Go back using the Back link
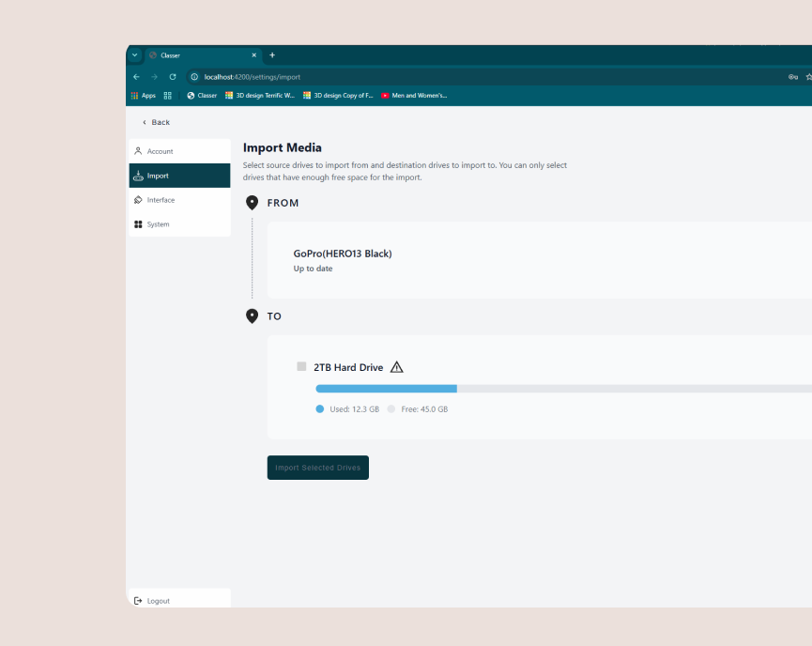 [156, 122]
